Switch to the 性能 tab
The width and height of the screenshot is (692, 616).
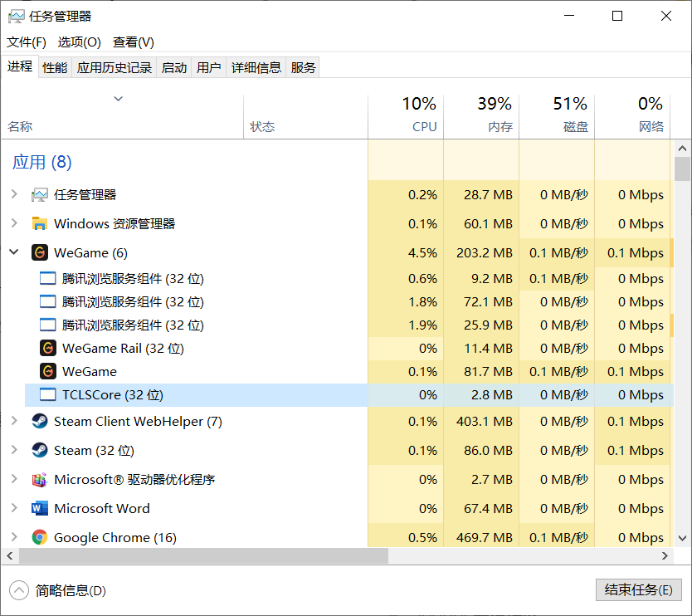coord(54,67)
